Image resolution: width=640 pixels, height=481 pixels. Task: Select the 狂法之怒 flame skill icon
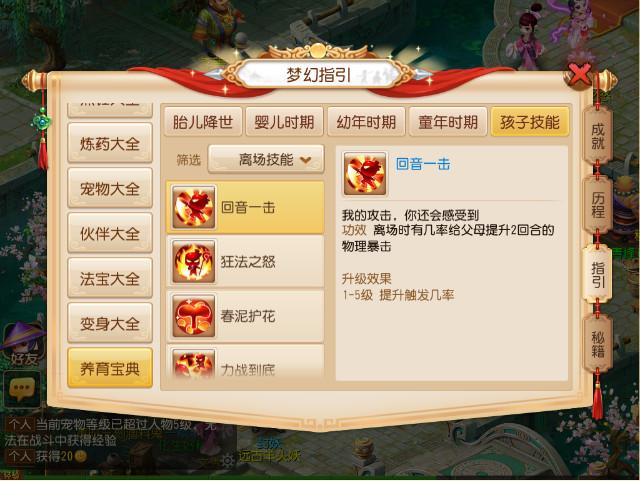[x=194, y=261]
